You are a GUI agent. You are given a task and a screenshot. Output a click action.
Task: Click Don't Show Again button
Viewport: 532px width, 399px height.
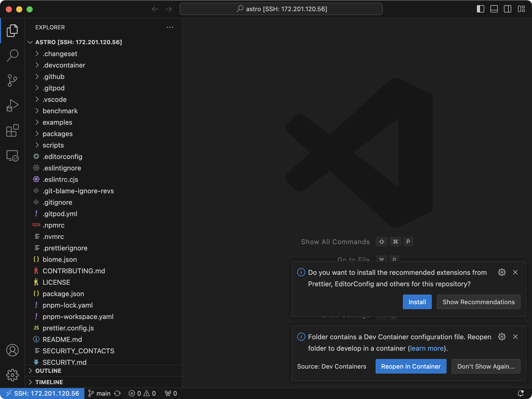click(x=486, y=366)
